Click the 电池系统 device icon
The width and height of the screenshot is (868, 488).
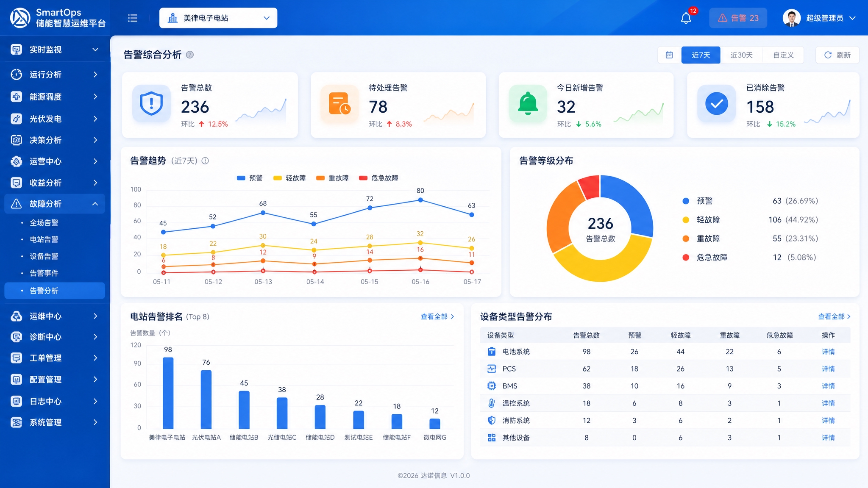click(x=492, y=352)
